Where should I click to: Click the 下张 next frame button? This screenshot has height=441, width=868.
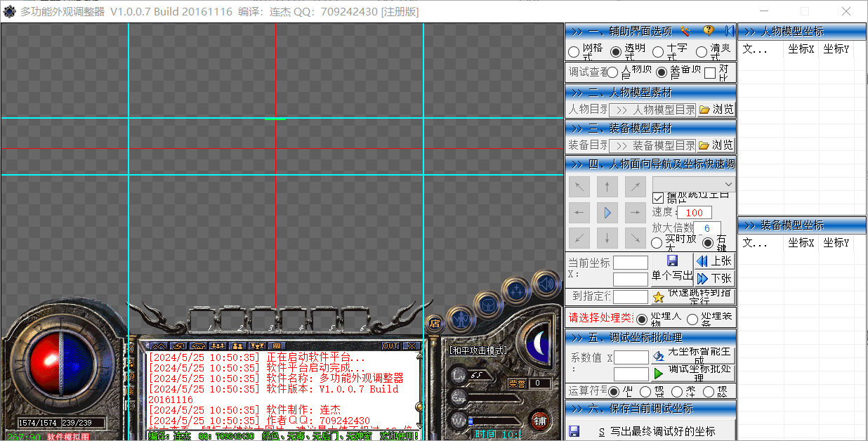[x=714, y=279]
